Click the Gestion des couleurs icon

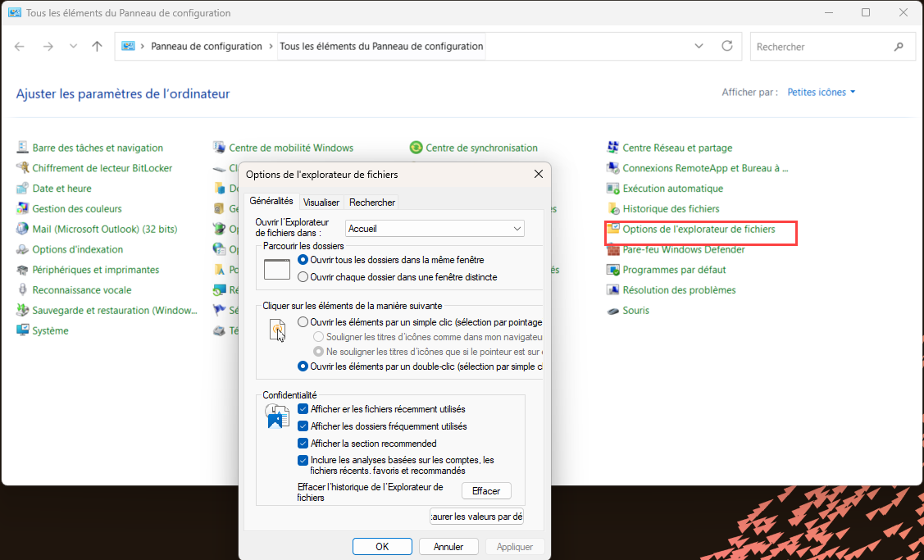pyautogui.click(x=22, y=209)
